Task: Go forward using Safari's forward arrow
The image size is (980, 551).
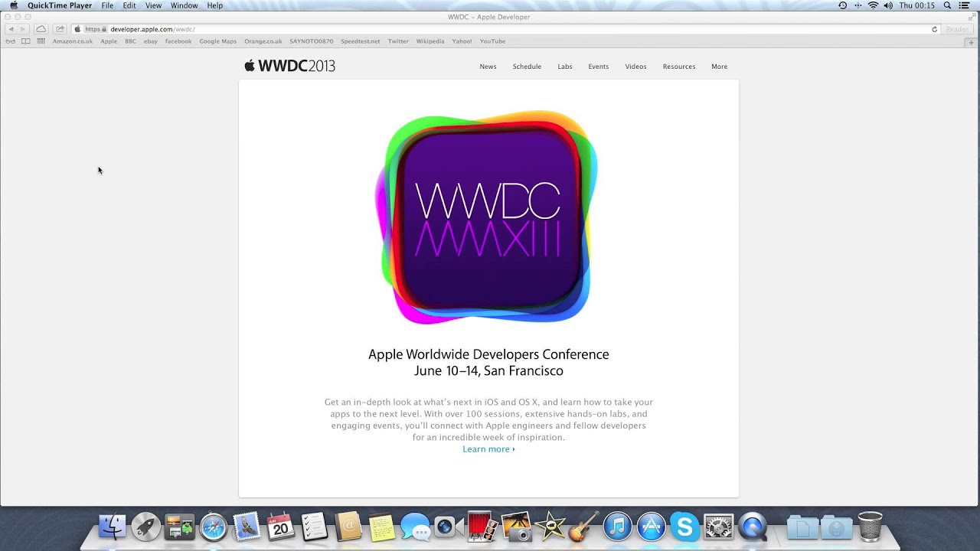Action: pyautogui.click(x=22, y=29)
